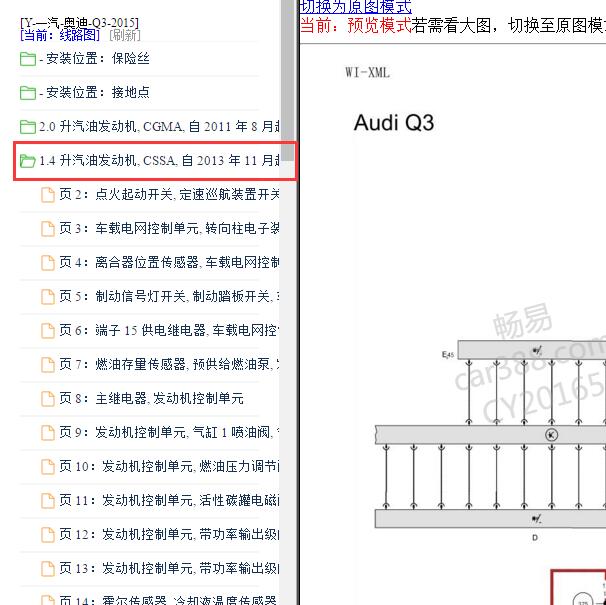This screenshot has height=605, width=606.
Task: Click page icon next to 页 6
Action: (48, 331)
